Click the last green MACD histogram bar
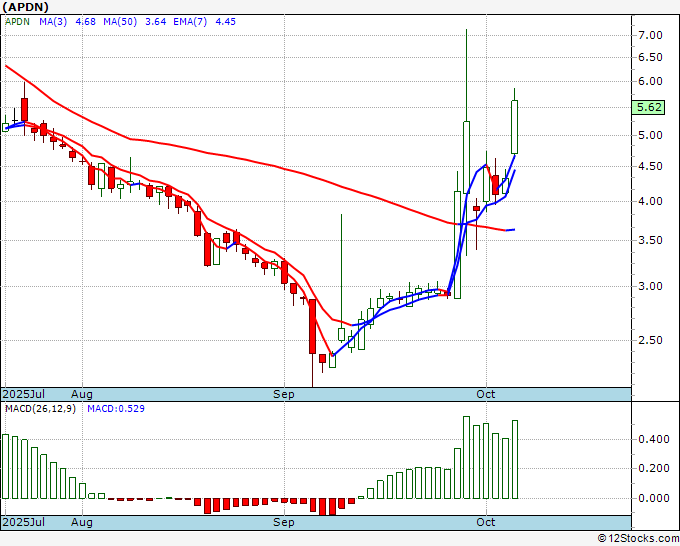The width and height of the screenshot is (680, 546). pos(515,459)
